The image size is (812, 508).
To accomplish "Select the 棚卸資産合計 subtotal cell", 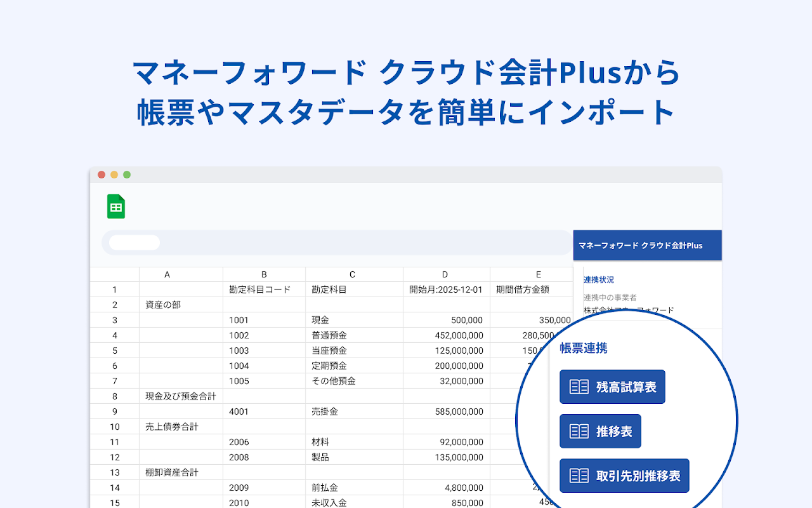I will [x=181, y=472].
